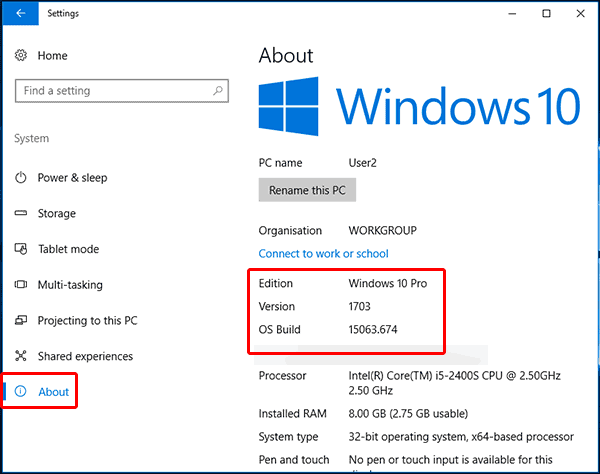
Task: Click the Rename this PC button
Action: coord(307,190)
